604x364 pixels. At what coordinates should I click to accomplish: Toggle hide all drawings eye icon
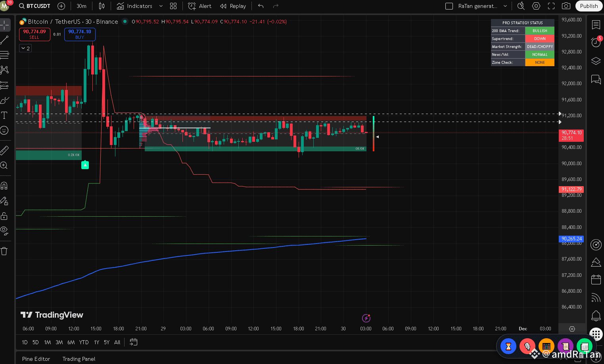click(5, 231)
